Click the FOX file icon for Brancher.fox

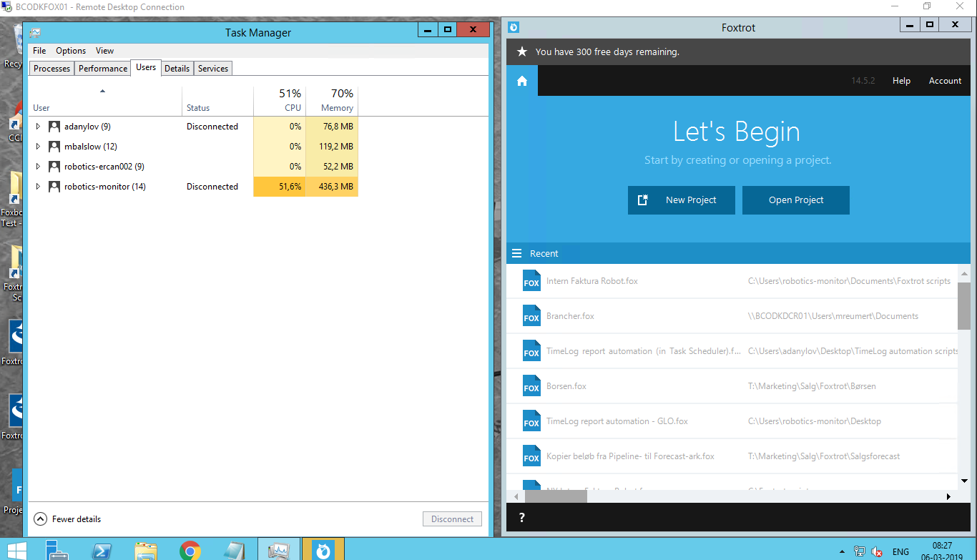(531, 316)
